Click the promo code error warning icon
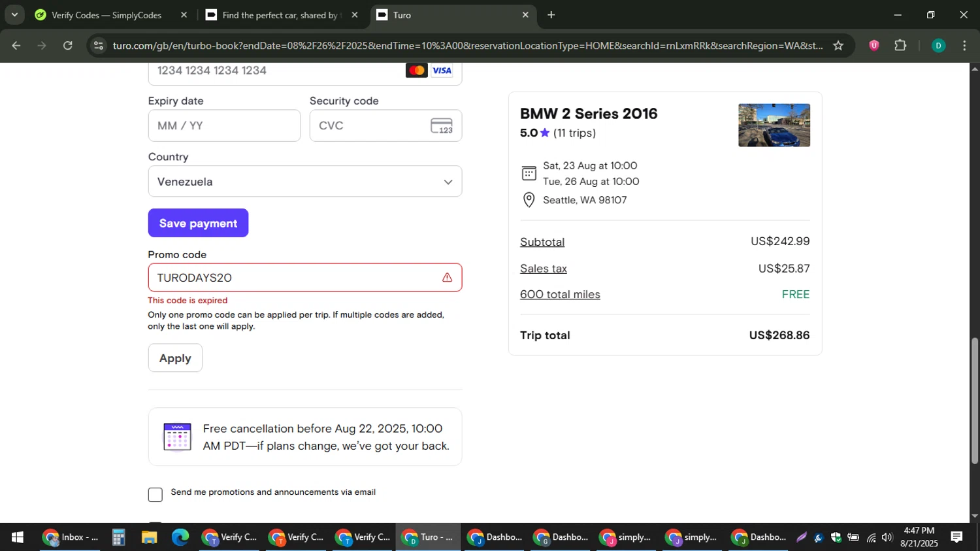The height and width of the screenshot is (551, 980). point(447,278)
